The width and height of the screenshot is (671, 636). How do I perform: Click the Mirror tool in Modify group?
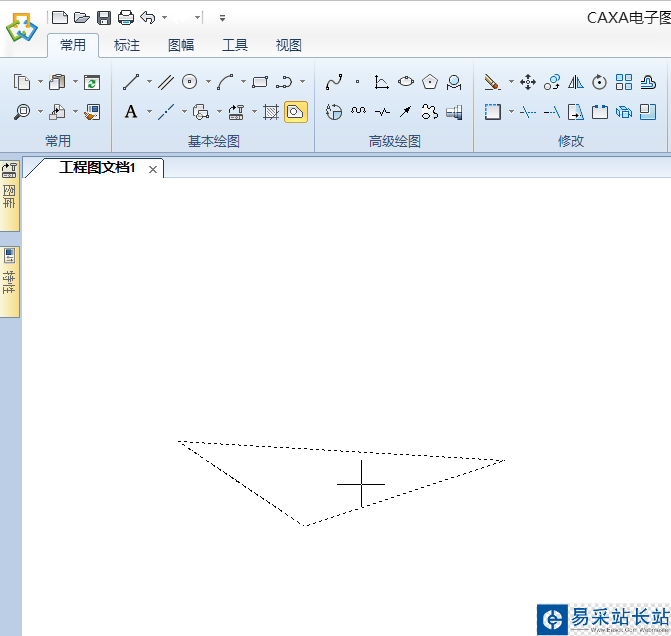pos(576,82)
